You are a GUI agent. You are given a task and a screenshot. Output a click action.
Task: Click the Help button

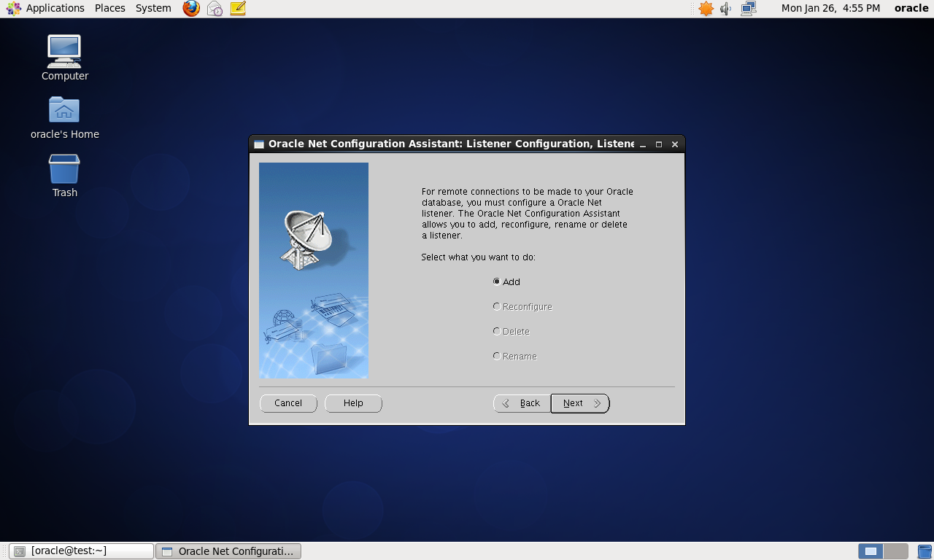point(353,403)
